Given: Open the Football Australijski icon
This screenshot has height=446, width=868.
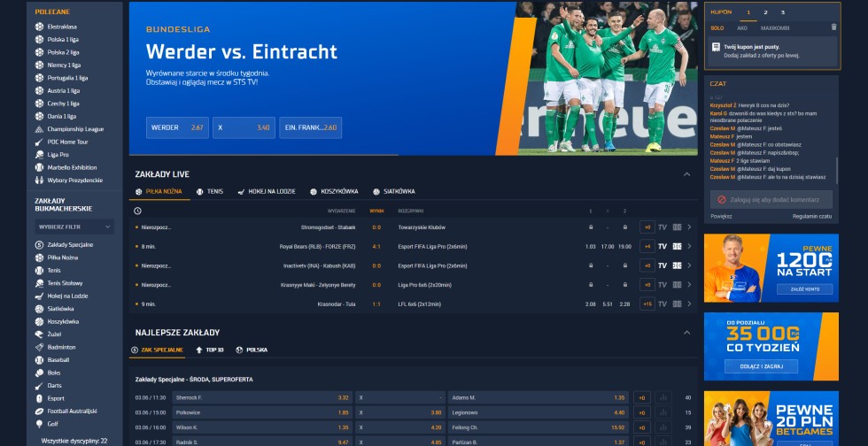Looking at the screenshot, I should (39, 411).
